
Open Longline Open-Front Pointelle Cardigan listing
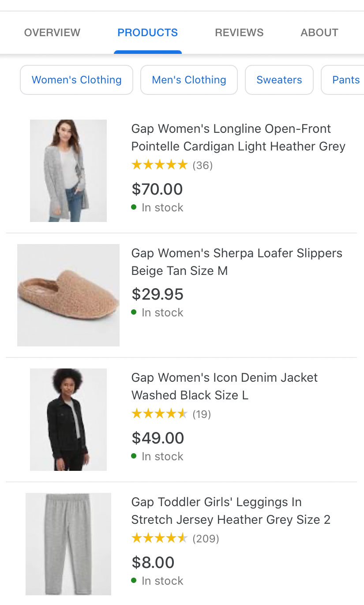pos(238,137)
